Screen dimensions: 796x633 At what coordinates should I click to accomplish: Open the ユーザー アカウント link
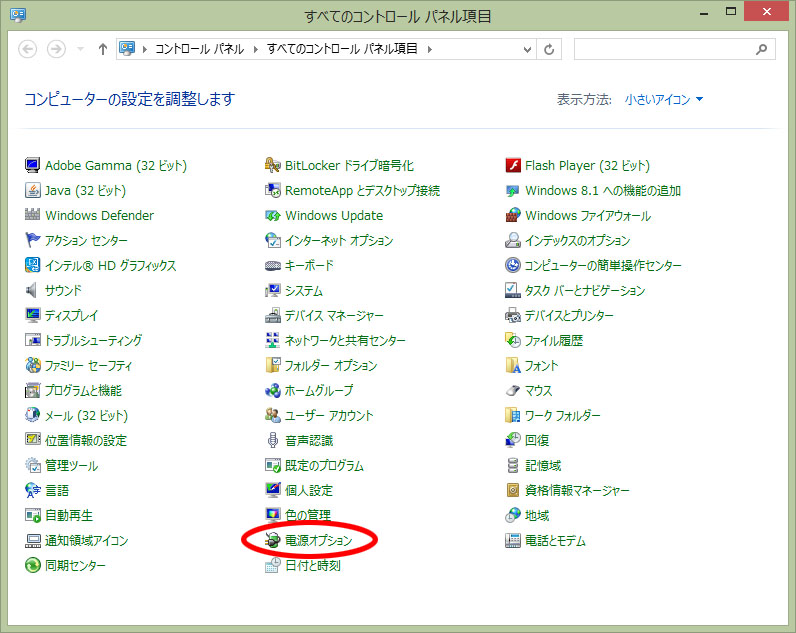pyautogui.click(x=328, y=415)
